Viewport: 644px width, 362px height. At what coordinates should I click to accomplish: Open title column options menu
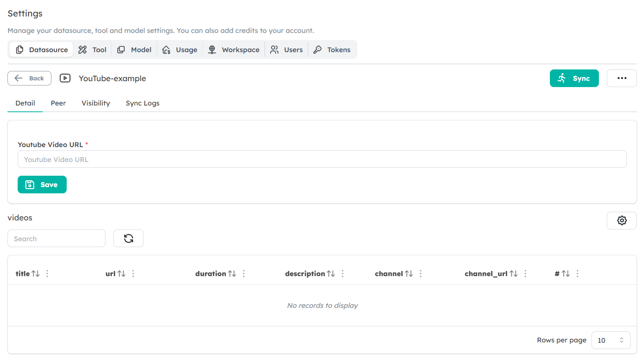(47, 274)
